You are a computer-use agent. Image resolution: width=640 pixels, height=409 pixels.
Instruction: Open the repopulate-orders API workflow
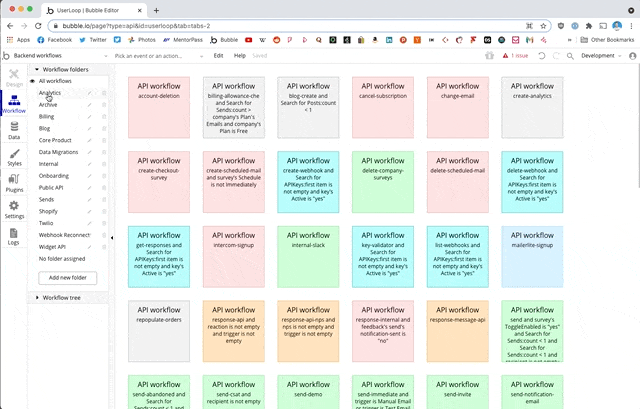pyautogui.click(x=159, y=331)
